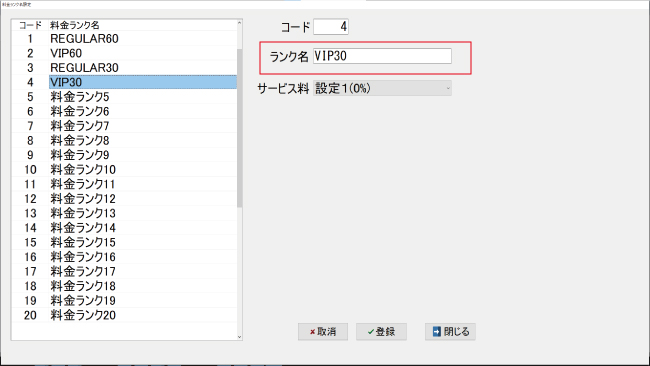Select REGULAR60 in the rank list
The width and height of the screenshot is (650, 366).
coord(124,39)
